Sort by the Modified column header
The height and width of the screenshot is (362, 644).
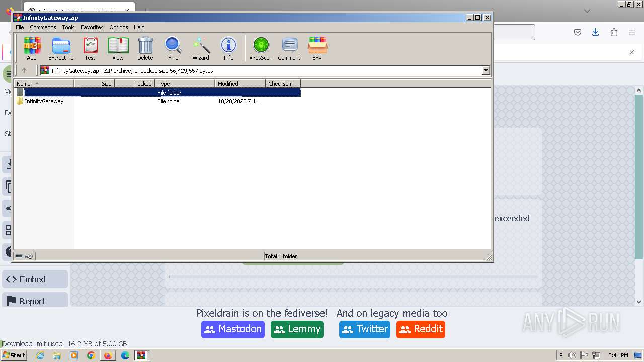click(x=240, y=84)
